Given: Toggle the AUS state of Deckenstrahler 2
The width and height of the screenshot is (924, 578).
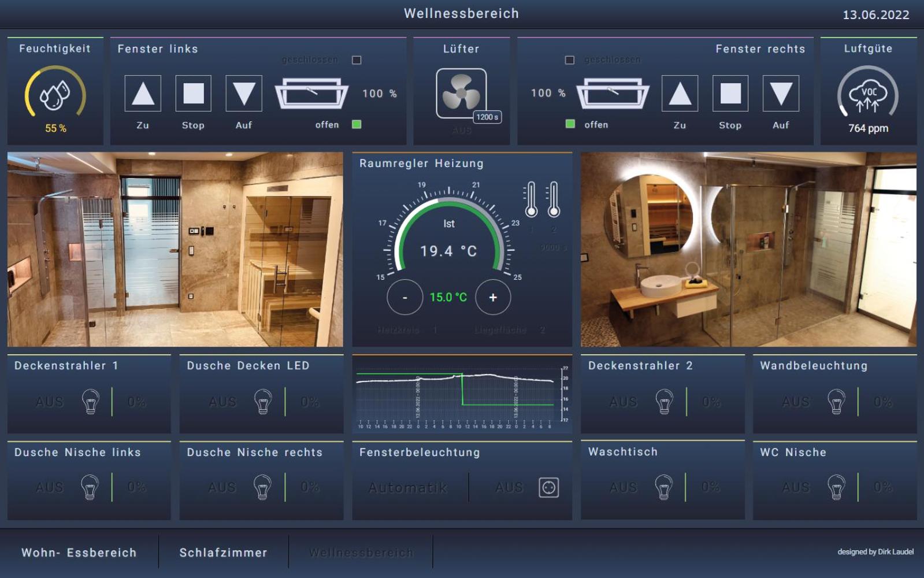Looking at the screenshot, I should (624, 402).
